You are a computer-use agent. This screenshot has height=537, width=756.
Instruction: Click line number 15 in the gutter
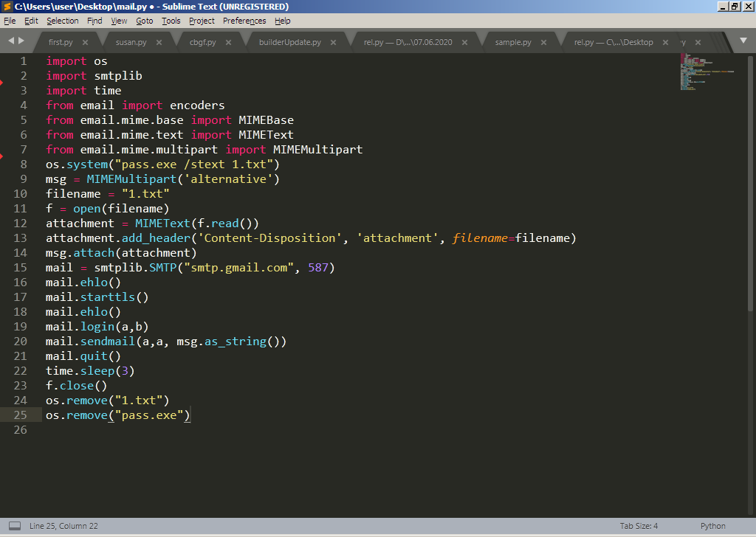tap(20, 267)
